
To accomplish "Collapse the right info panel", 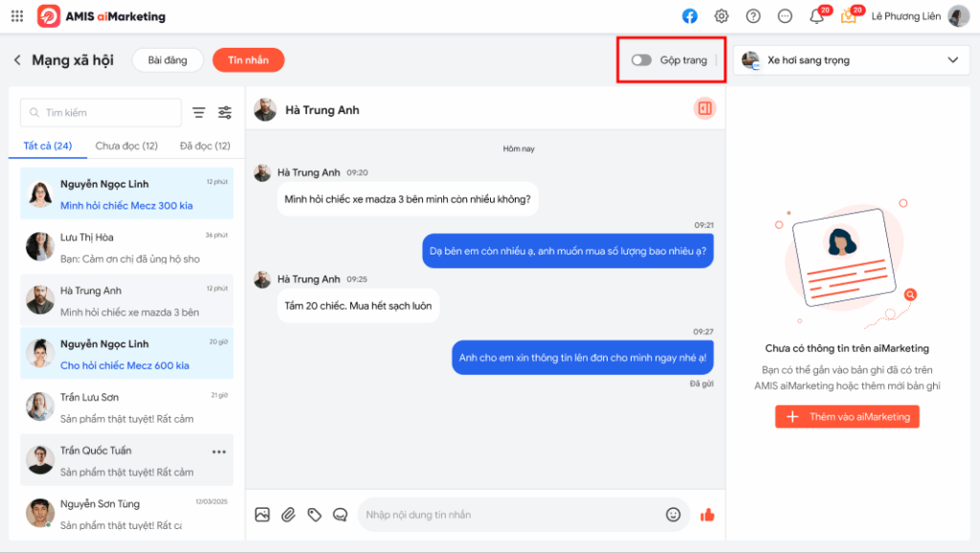I will point(704,109).
